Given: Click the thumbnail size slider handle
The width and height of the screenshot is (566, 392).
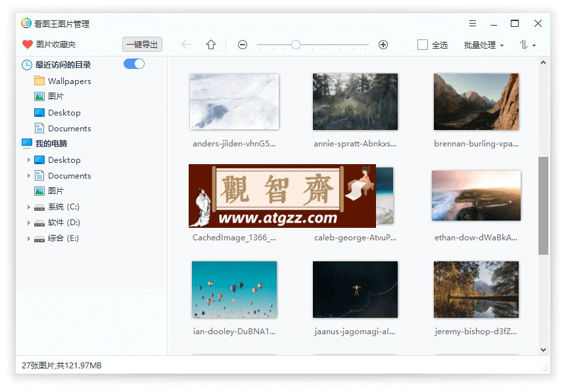Looking at the screenshot, I should [x=296, y=45].
